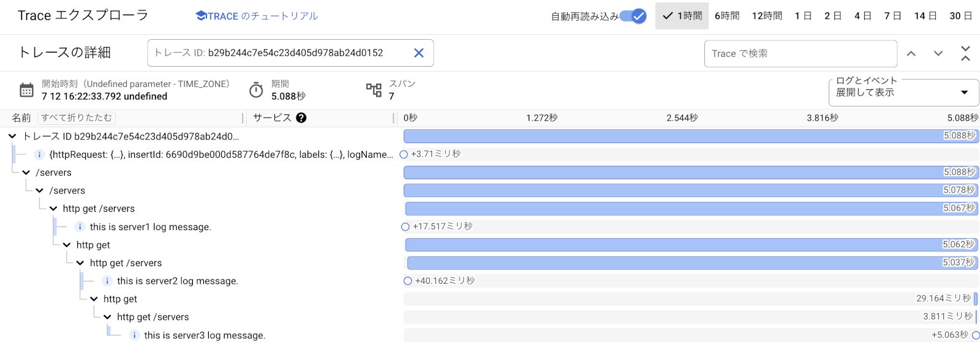Click the Trace で検索 search field
980x350 pixels.
[x=800, y=54]
